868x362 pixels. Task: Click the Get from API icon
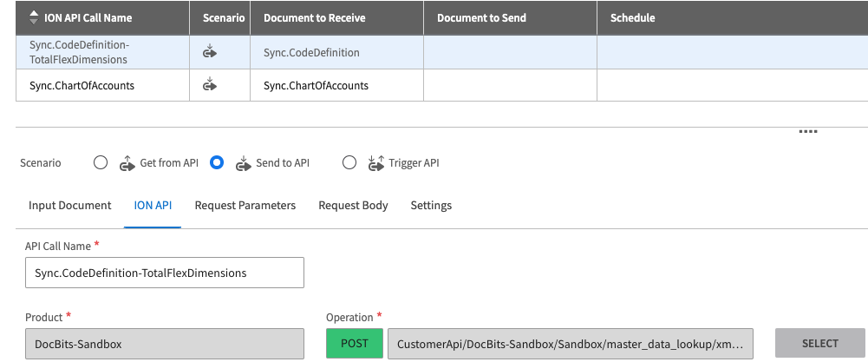[x=127, y=162]
